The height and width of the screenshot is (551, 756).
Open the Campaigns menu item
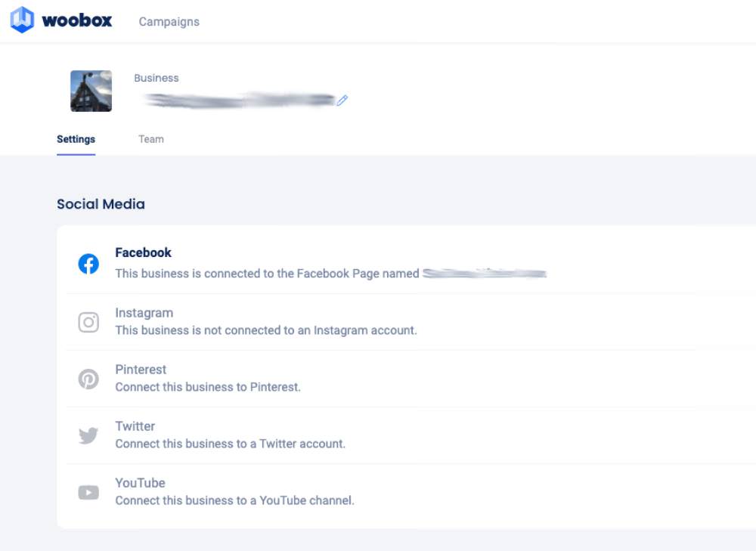[169, 22]
